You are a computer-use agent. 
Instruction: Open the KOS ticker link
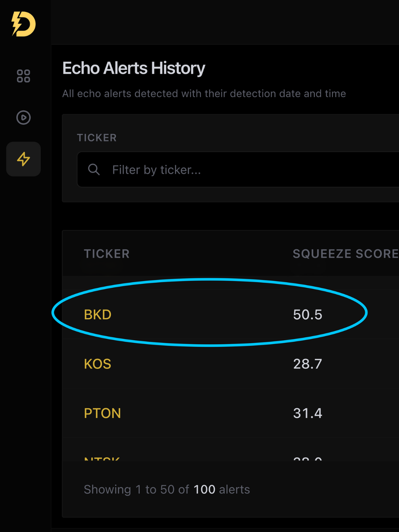click(x=98, y=364)
